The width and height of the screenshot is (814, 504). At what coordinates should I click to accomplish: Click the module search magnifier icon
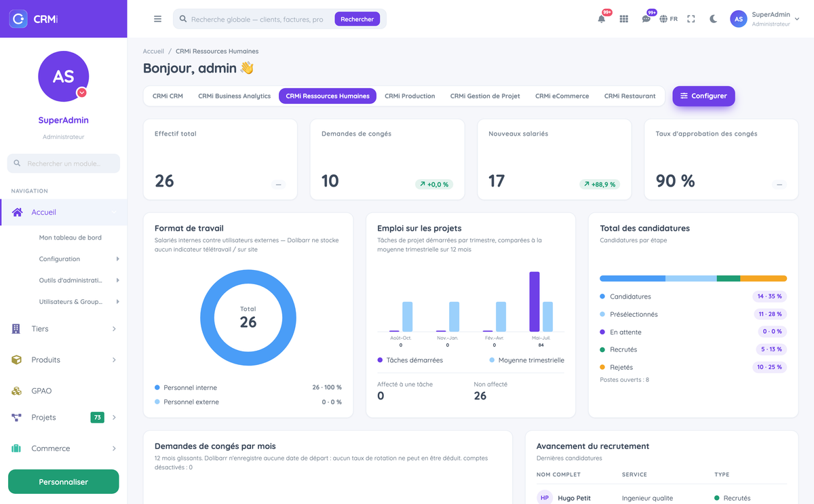(18, 163)
